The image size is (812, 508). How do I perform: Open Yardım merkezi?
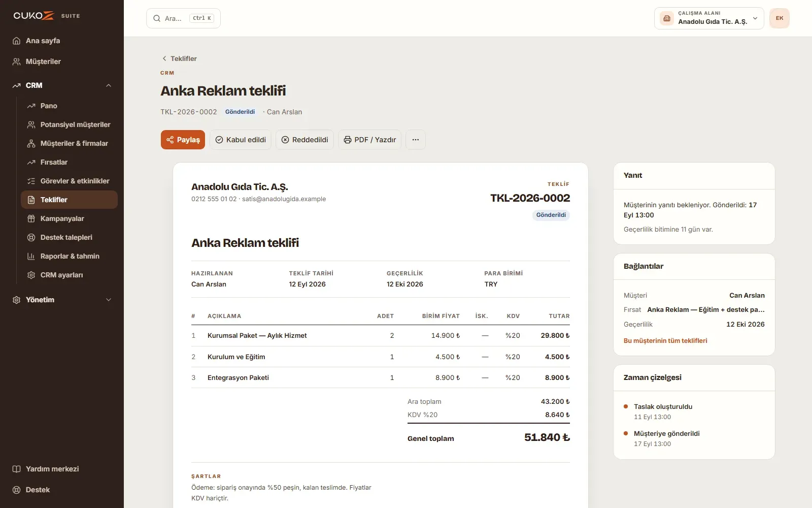coord(62,469)
